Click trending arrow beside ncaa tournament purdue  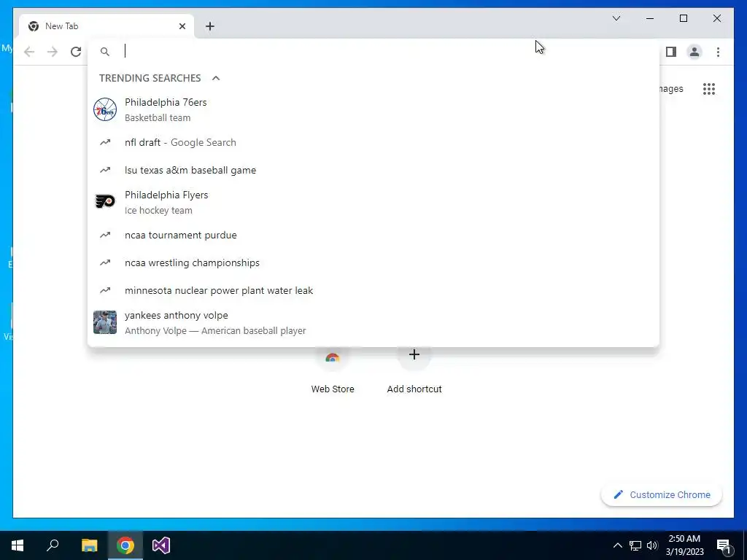point(105,235)
